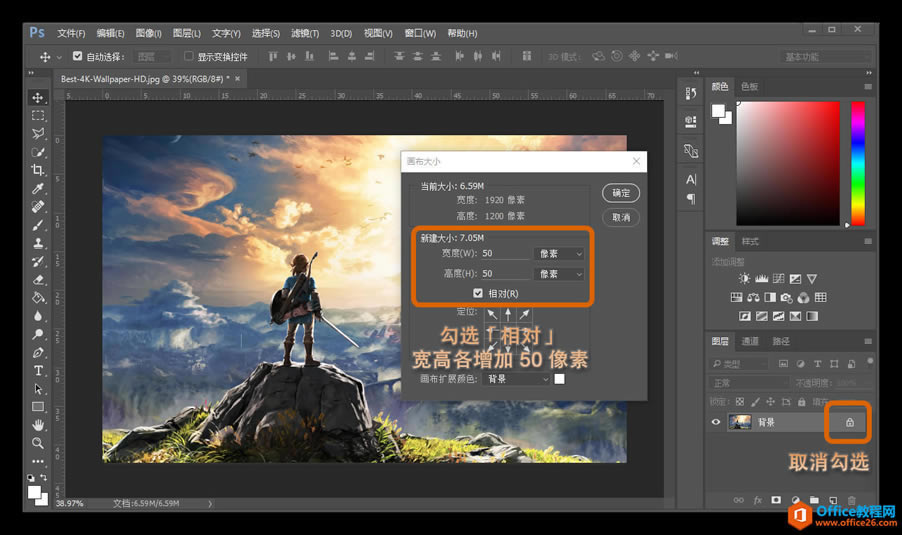The width and height of the screenshot is (902, 535).
Task: Click the top-left anchor arrow in 定位
Action: click(492, 314)
